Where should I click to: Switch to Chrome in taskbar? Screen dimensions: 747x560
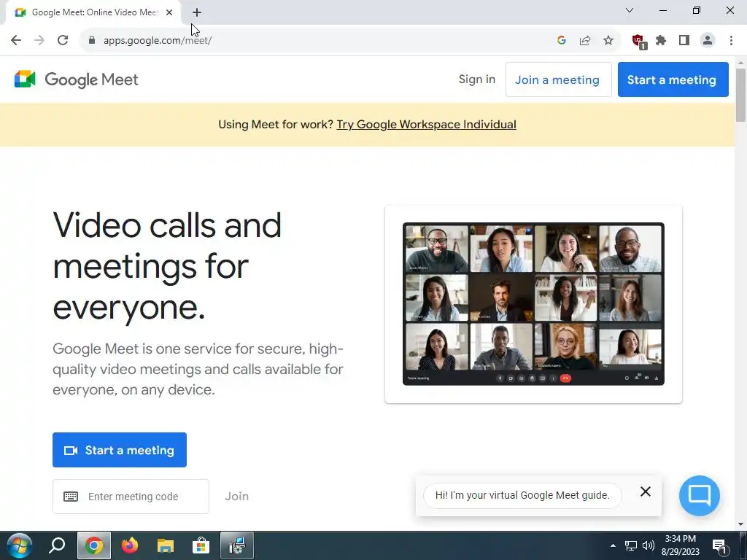point(94,545)
